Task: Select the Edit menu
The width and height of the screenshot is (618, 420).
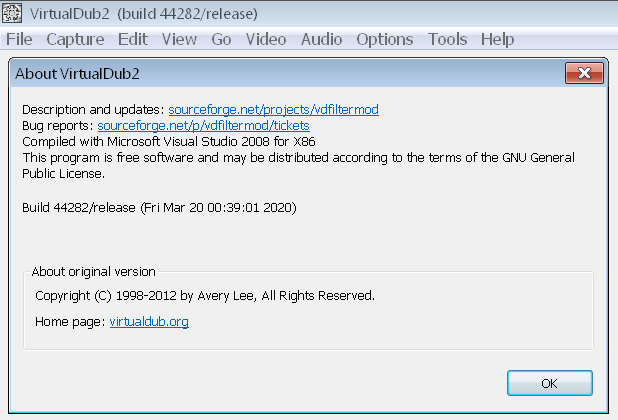Action: 132,40
